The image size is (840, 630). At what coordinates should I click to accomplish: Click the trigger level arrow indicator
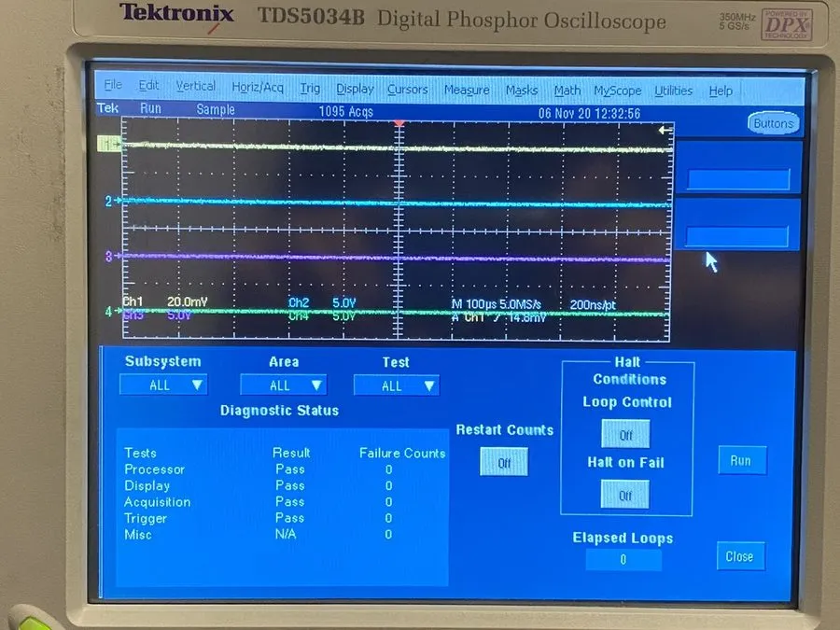tap(665, 130)
